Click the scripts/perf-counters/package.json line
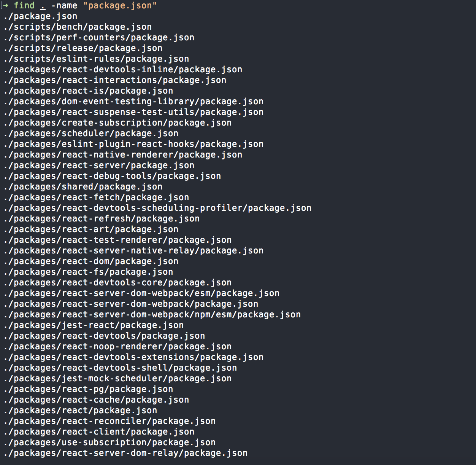 tap(99, 37)
